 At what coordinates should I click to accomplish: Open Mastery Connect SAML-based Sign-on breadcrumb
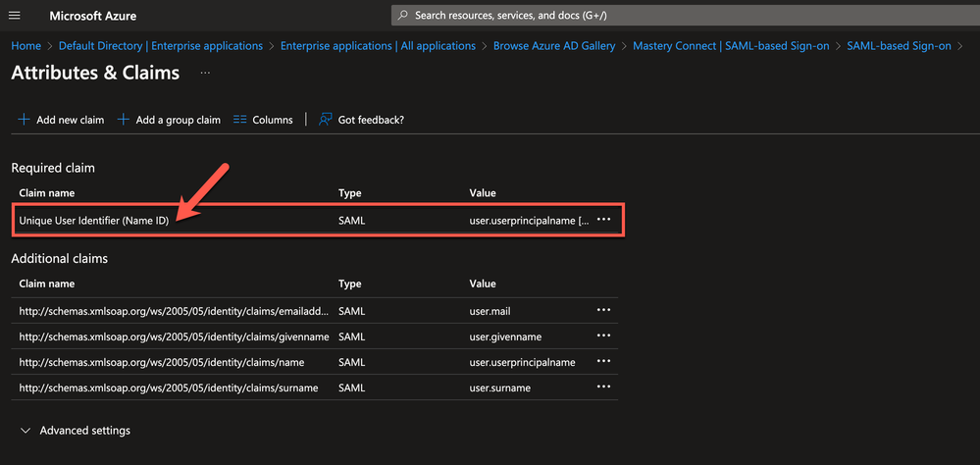tap(731, 46)
